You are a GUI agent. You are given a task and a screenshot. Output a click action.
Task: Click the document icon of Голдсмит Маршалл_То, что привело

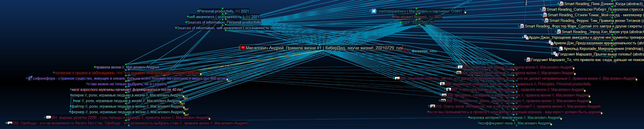tap(529, 60)
